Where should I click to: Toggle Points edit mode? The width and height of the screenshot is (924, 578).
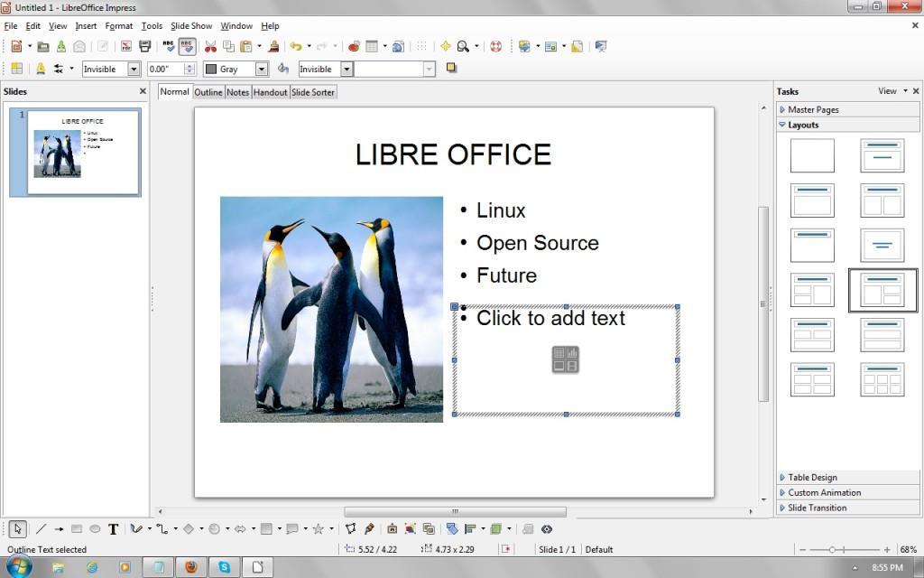pos(351,529)
